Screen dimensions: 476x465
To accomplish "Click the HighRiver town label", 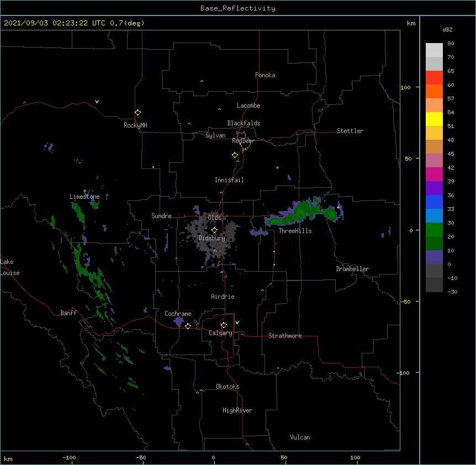I will pos(237,410).
